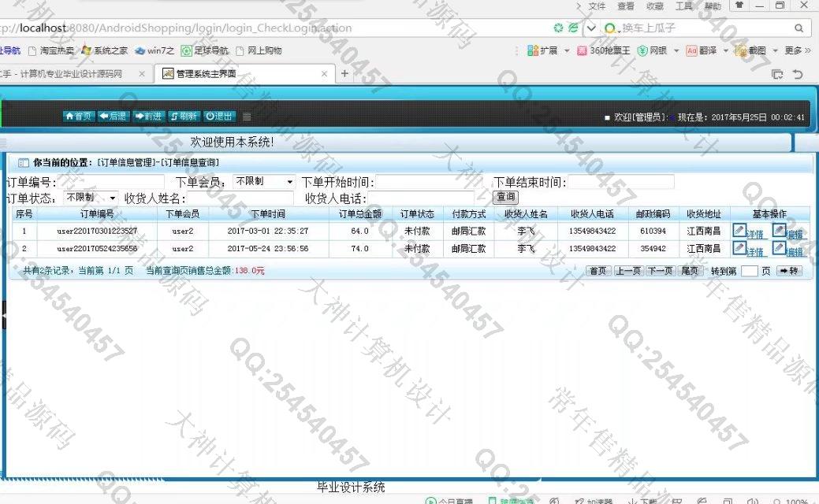Open the 截图 screenshot dropdown

(x=775, y=50)
